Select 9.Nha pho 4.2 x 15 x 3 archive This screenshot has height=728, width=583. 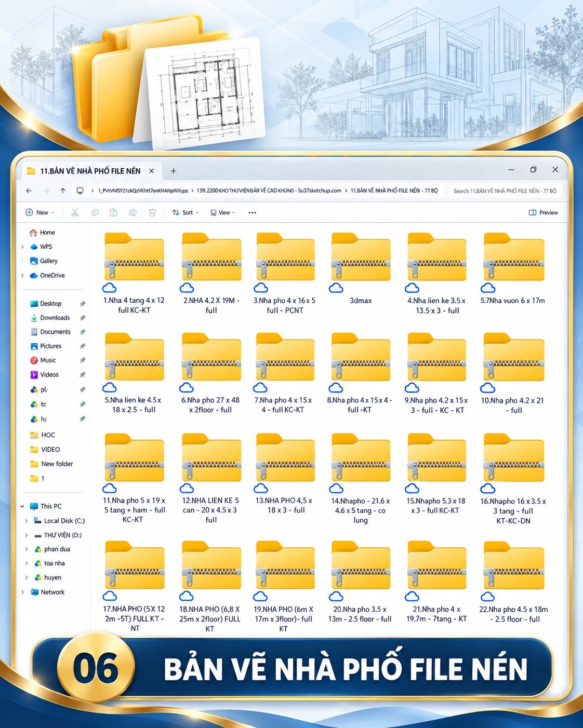tap(436, 373)
